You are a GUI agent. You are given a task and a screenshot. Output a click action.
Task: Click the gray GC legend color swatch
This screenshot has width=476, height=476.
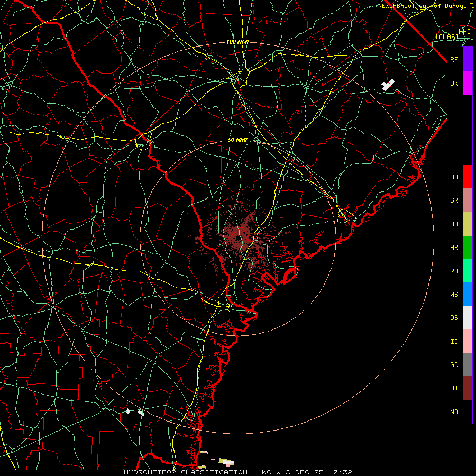(467, 364)
